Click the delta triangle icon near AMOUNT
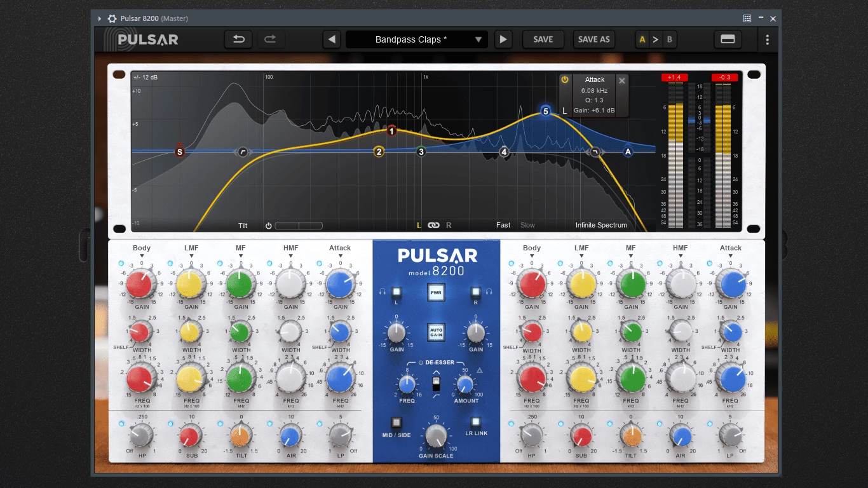The height and width of the screenshot is (488, 868). (x=480, y=370)
